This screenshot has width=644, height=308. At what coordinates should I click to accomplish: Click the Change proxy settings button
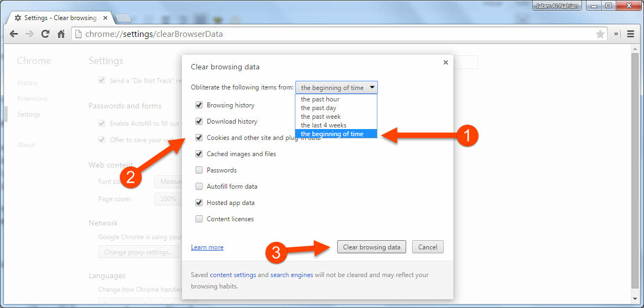(x=138, y=252)
